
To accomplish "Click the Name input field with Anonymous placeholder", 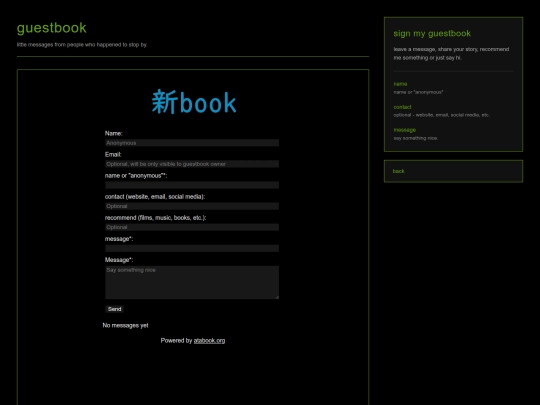I will pyautogui.click(x=192, y=143).
